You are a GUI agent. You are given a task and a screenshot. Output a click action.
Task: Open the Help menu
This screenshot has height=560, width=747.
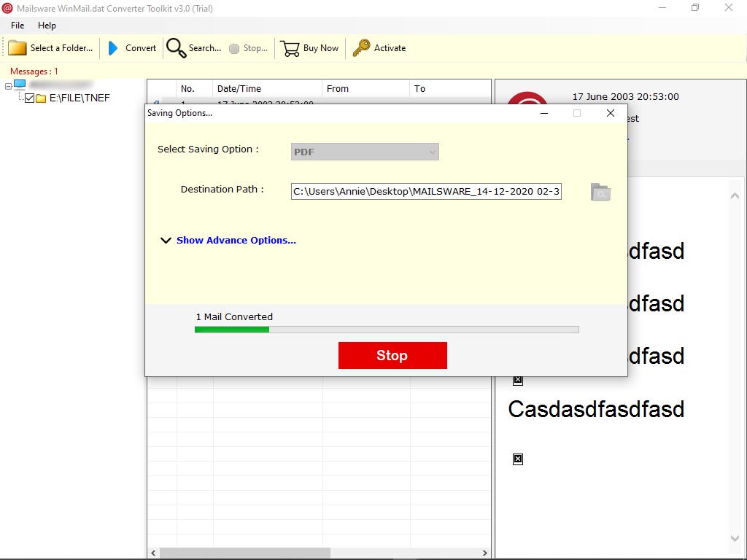(47, 26)
